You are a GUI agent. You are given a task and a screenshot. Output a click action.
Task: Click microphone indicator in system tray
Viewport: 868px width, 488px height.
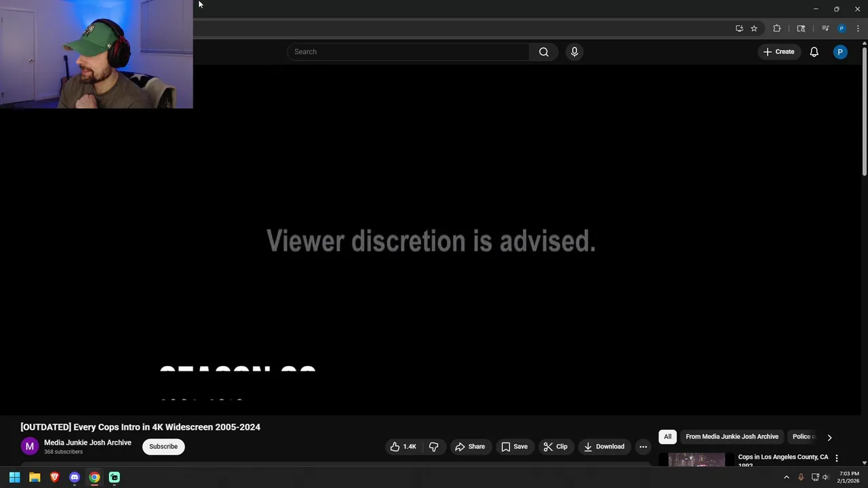point(801,477)
